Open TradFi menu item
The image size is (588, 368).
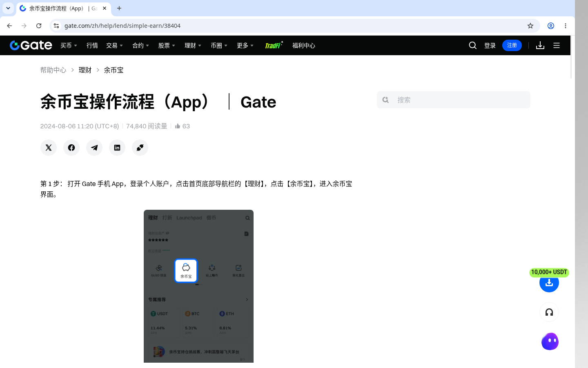pos(274,45)
